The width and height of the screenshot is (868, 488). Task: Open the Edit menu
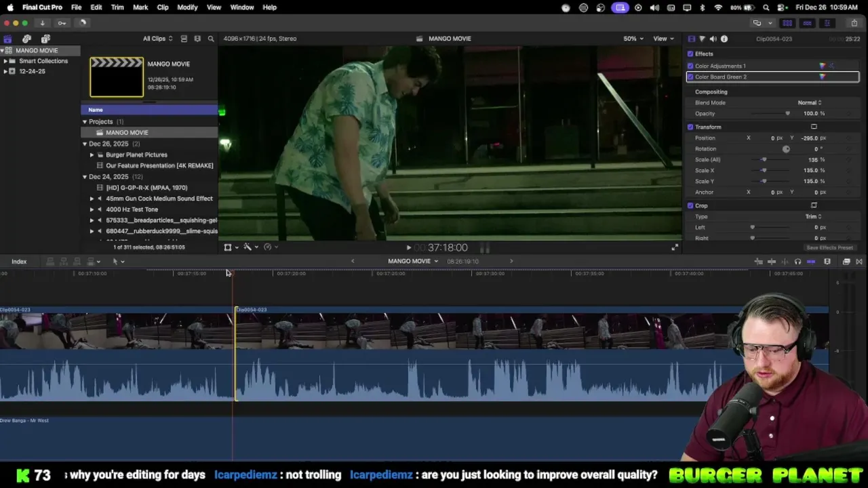coord(96,7)
